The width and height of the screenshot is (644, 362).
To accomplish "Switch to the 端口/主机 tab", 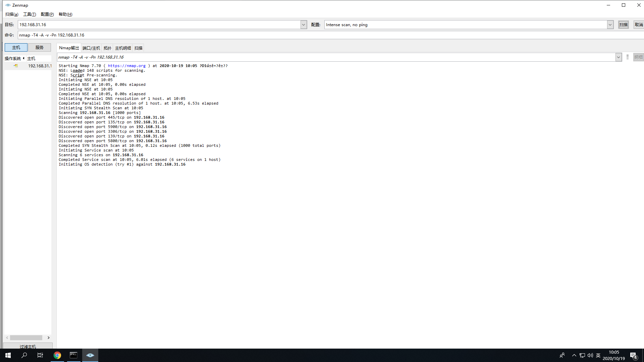I will pos(91,48).
